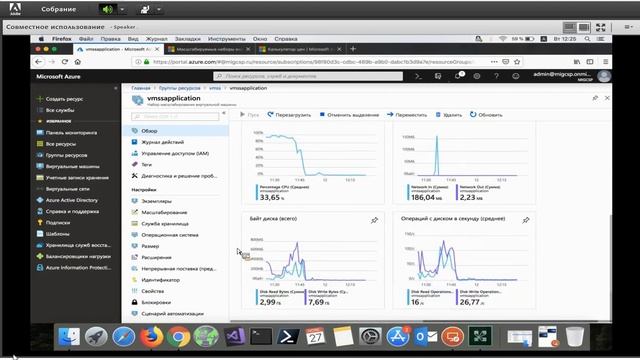Open the Журнал menu in Firefox
Screen dimensions: 640x360
[x=157, y=39]
